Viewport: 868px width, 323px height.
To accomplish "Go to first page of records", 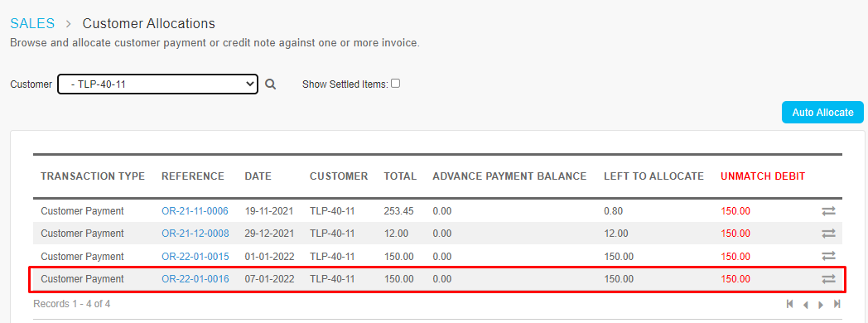I will (790, 304).
